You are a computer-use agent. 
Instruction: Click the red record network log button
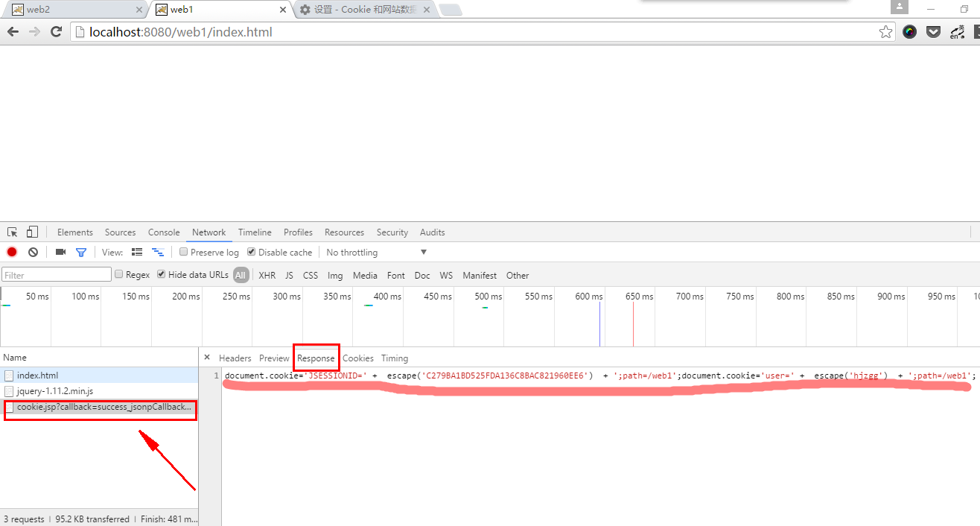click(x=12, y=253)
